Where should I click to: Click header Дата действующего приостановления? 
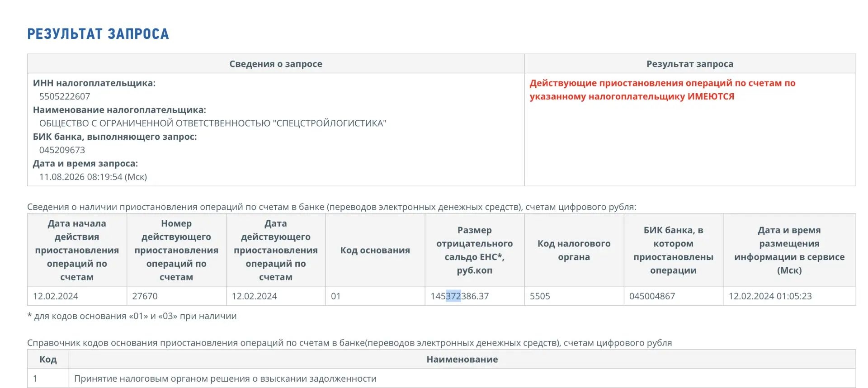[276, 250]
